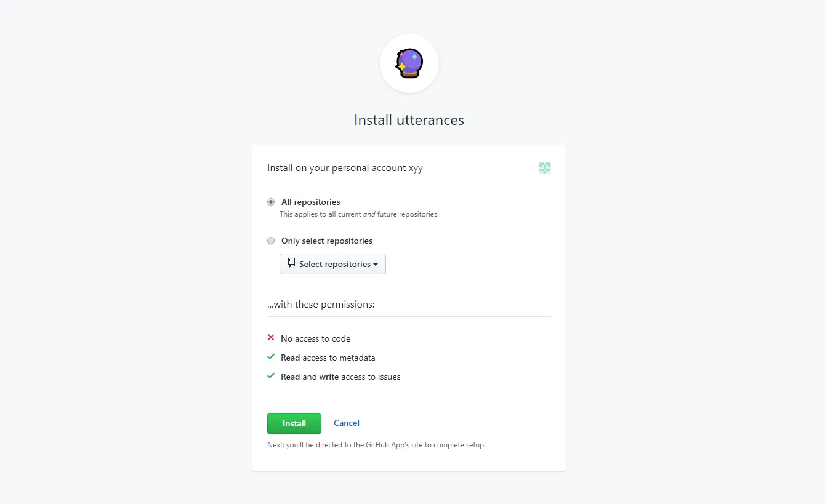The height and width of the screenshot is (504, 825).
Task: Click the red X beside code access
Action: 271,338
